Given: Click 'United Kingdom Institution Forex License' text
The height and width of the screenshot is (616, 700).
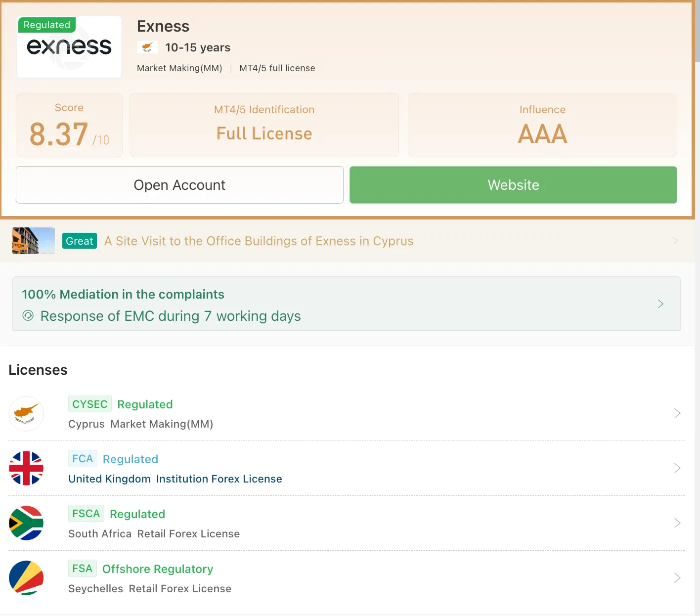Looking at the screenshot, I should (x=175, y=479).
